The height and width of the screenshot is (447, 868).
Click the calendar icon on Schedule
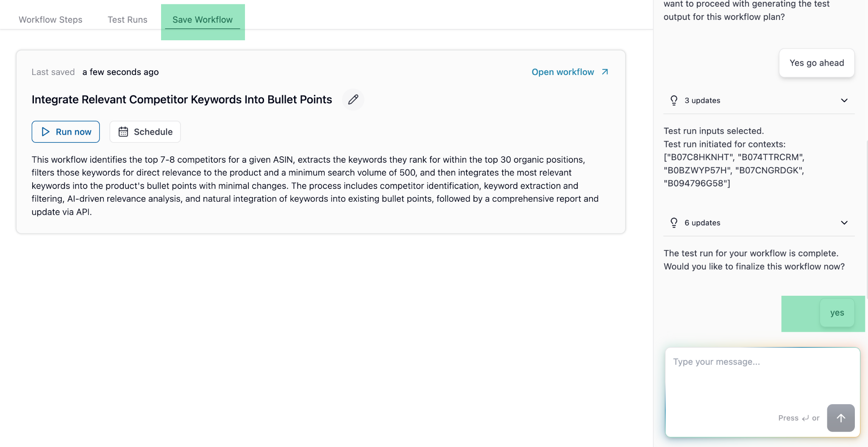tap(123, 132)
